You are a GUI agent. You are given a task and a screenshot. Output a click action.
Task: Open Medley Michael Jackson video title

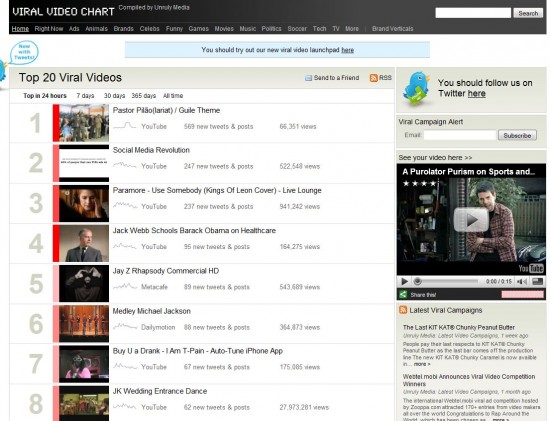[x=152, y=311]
